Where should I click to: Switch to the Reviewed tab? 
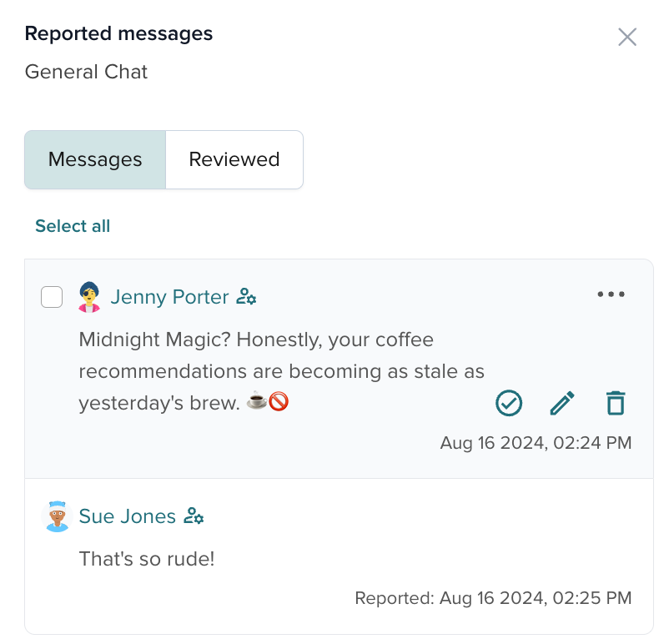(234, 159)
